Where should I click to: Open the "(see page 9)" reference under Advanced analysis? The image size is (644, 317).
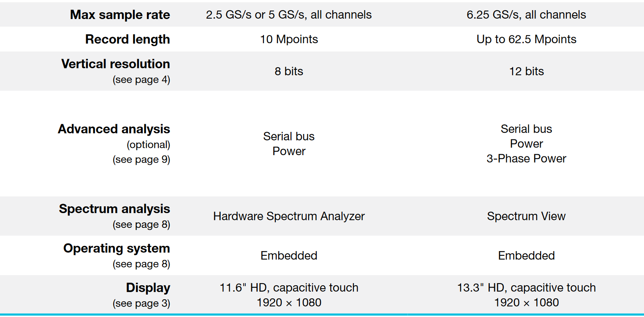click(x=141, y=160)
